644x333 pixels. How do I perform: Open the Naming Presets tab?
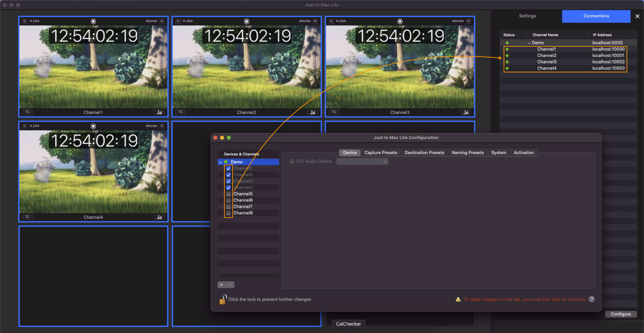tap(468, 153)
